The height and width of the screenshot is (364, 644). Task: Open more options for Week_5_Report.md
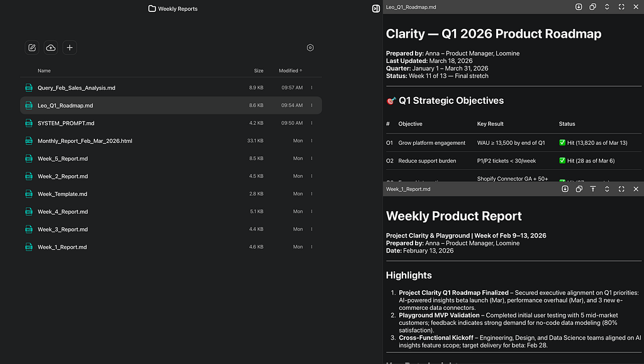(x=312, y=158)
